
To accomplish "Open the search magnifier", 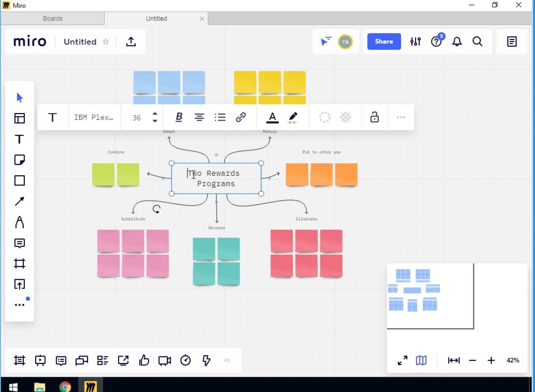I will [478, 42].
